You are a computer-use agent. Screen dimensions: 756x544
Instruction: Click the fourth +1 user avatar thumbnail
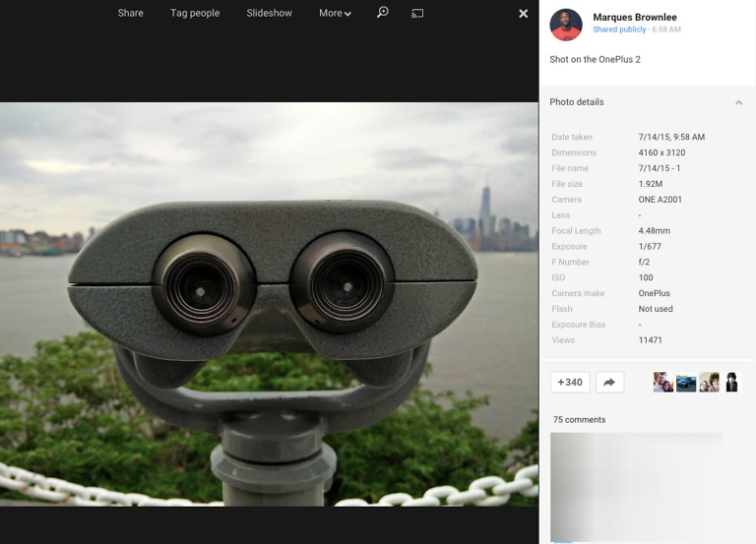[x=731, y=383]
